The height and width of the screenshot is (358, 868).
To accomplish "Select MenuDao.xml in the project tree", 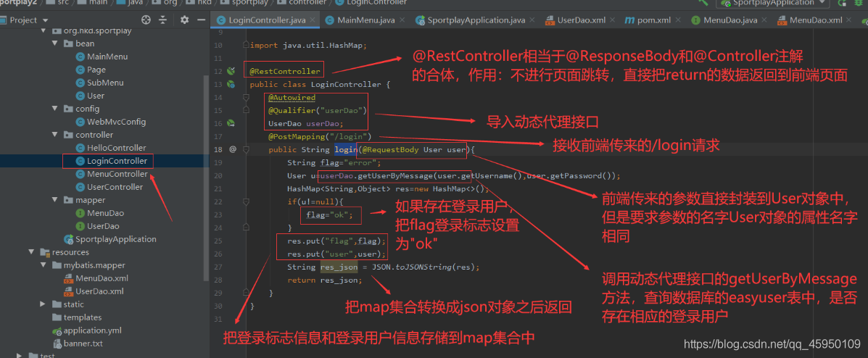I will 96,278.
